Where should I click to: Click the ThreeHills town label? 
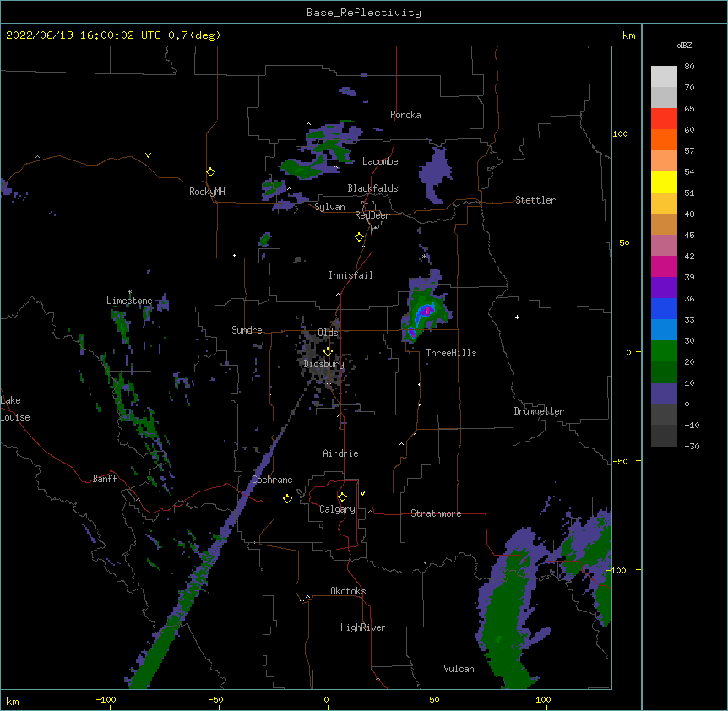[x=451, y=353]
